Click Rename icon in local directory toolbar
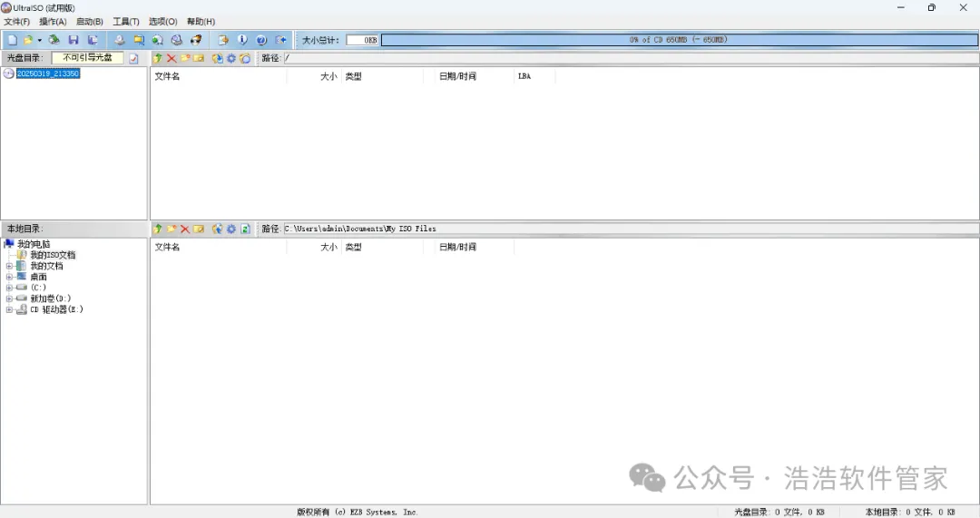This screenshot has width=980, height=518. [199, 229]
